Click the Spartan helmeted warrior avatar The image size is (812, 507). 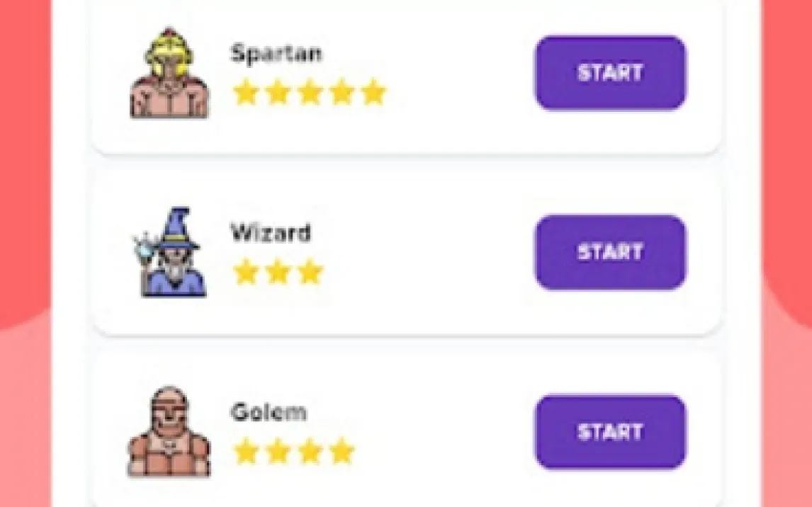[x=169, y=73]
